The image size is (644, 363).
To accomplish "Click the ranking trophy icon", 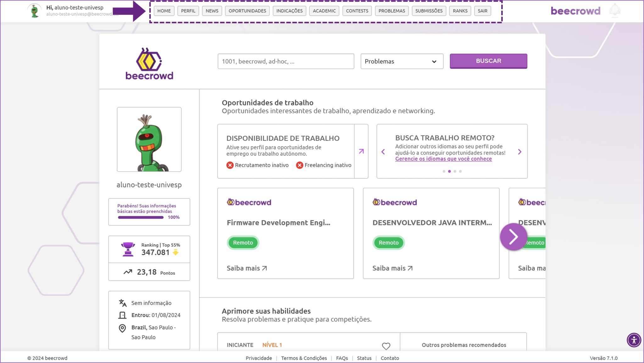I will 128,249.
